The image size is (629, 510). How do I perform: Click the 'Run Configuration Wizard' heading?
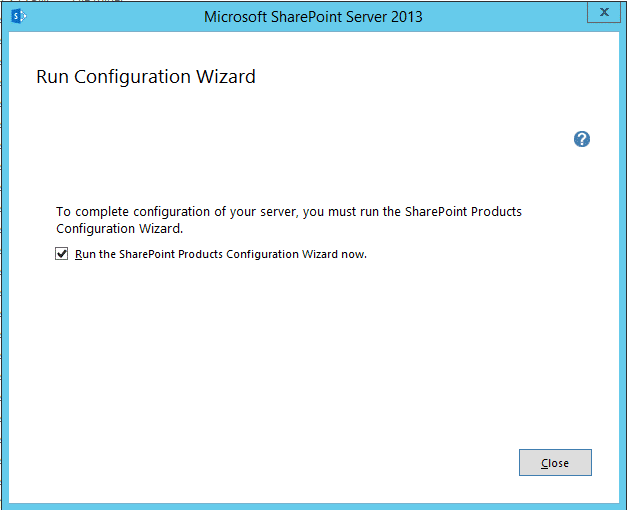coord(146,76)
